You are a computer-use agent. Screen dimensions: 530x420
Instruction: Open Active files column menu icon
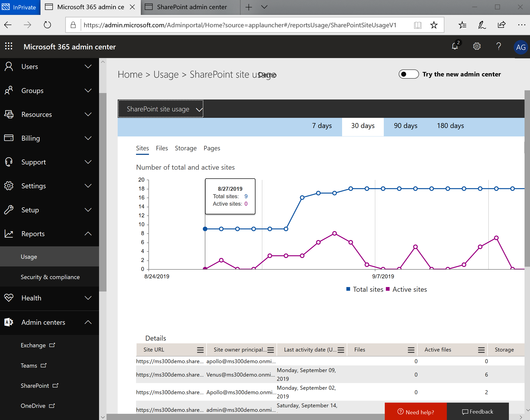coord(481,350)
